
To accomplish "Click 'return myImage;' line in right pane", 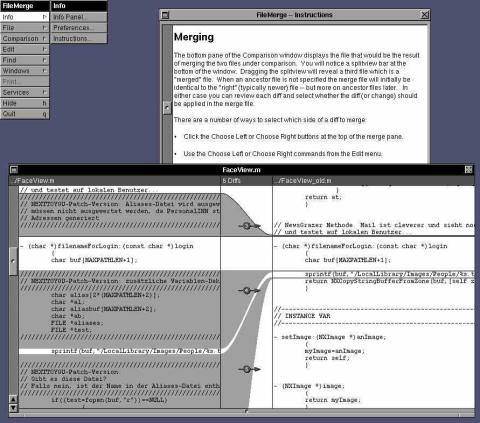I will tap(332, 400).
